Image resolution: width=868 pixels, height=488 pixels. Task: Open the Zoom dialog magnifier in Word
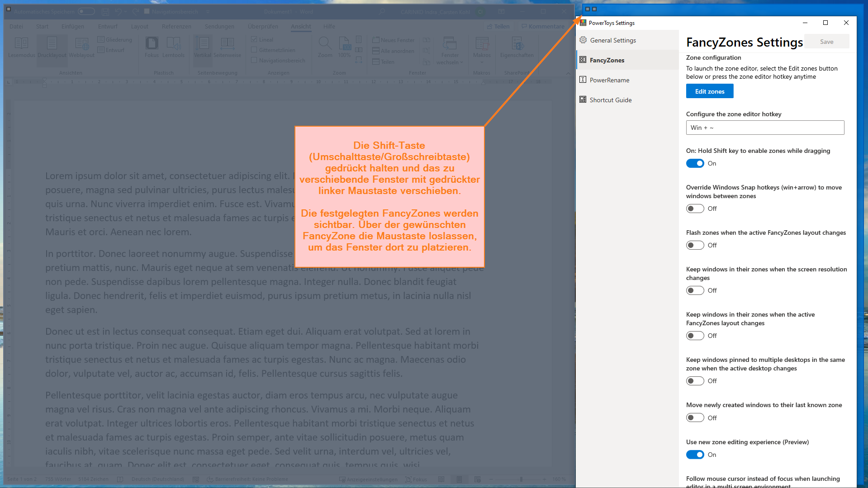tap(325, 47)
